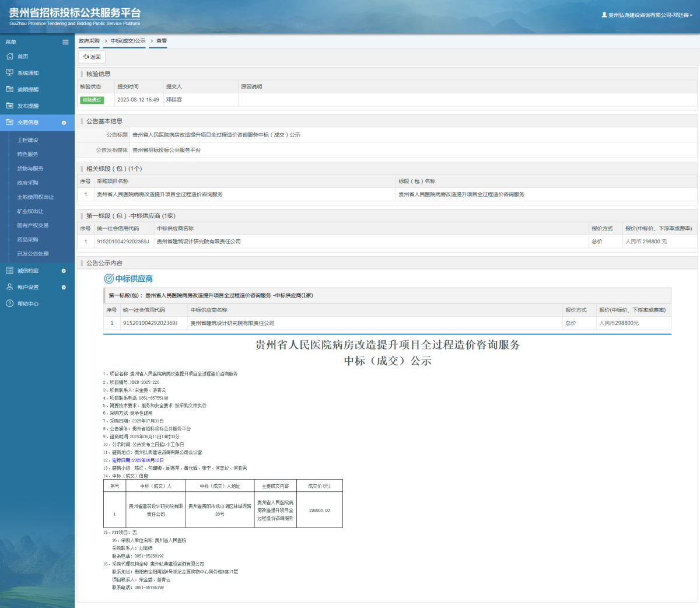Click the 诚信档案 list icon
The height and width of the screenshot is (608, 700).
point(9,271)
